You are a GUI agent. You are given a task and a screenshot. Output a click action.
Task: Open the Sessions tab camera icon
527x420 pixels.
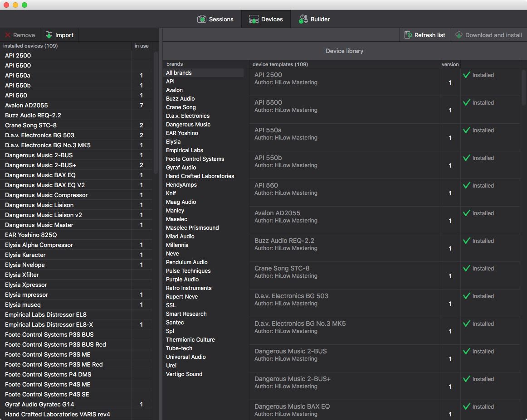click(x=202, y=19)
